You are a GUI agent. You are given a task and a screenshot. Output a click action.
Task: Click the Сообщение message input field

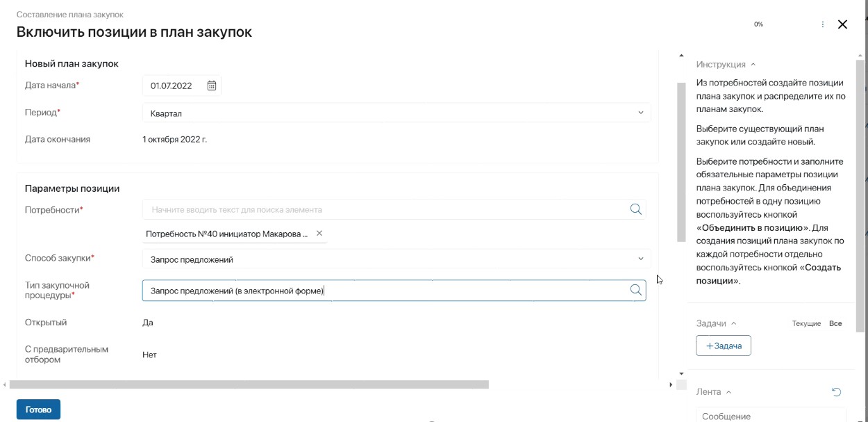click(770, 416)
